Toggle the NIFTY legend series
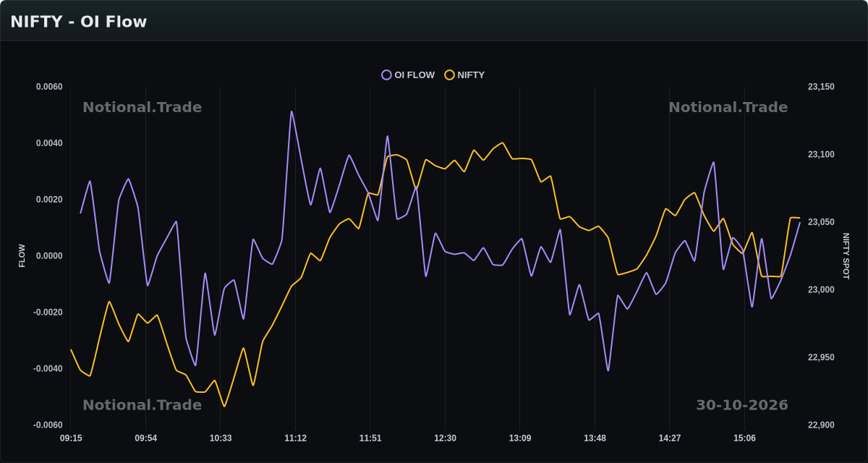868x463 pixels. coord(464,75)
